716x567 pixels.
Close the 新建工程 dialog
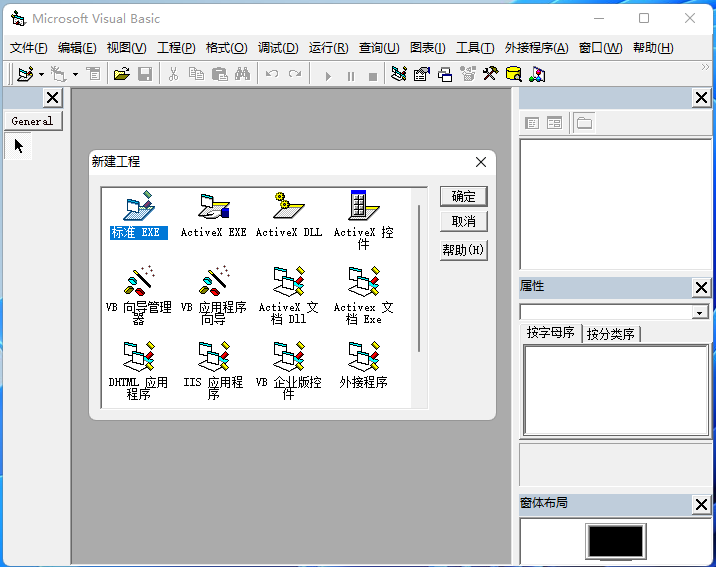(x=481, y=162)
